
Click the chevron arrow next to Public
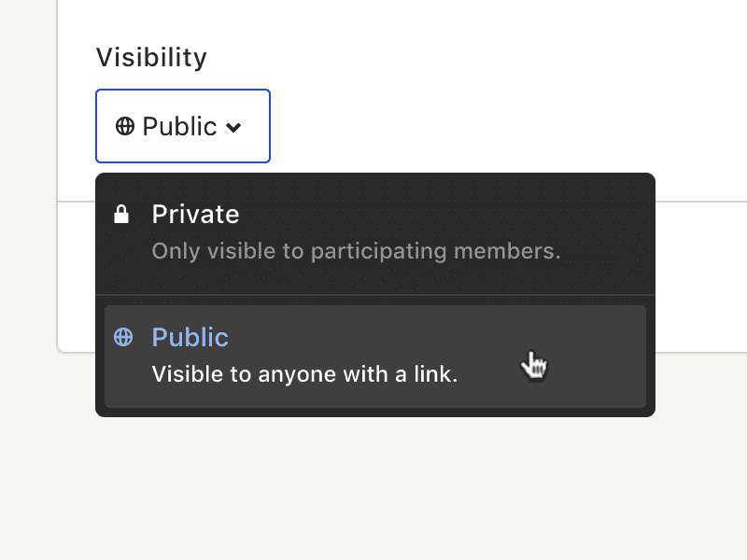pyautogui.click(x=233, y=127)
